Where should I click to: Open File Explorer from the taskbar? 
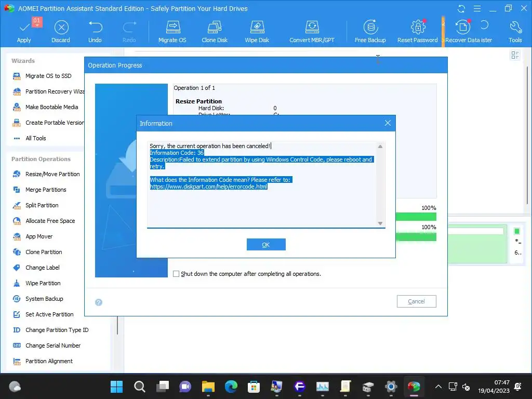(x=208, y=387)
